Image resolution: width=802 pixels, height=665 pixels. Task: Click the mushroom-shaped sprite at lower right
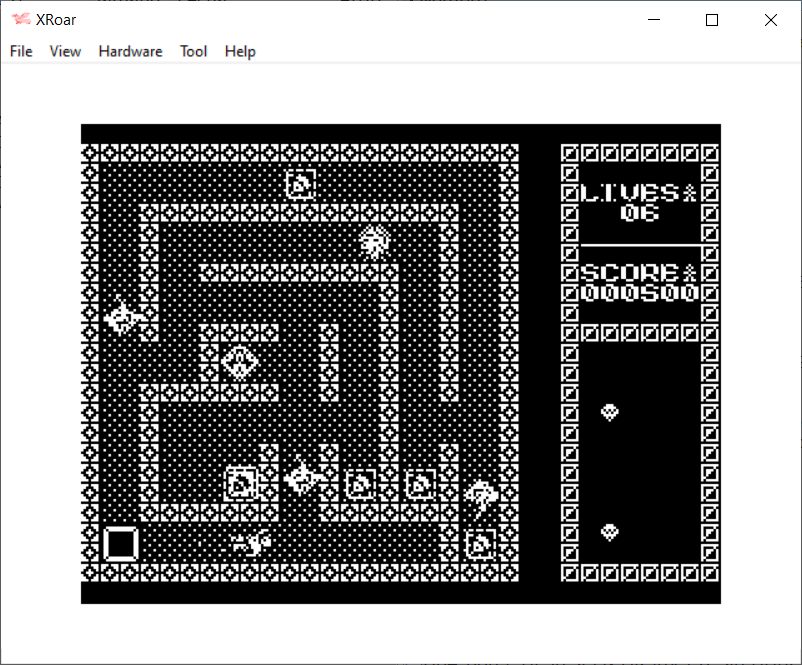pyautogui.click(x=481, y=494)
